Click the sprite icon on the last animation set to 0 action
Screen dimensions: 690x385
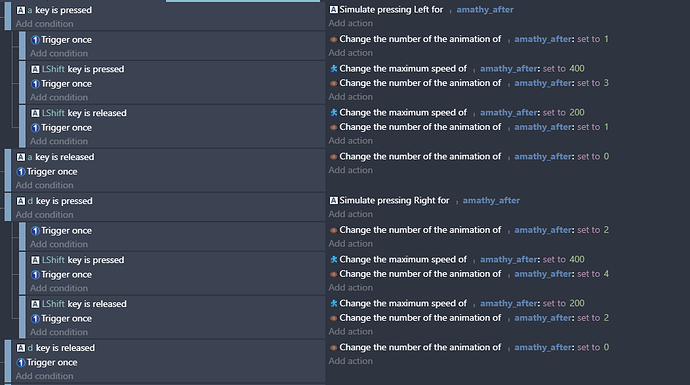click(334, 348)
